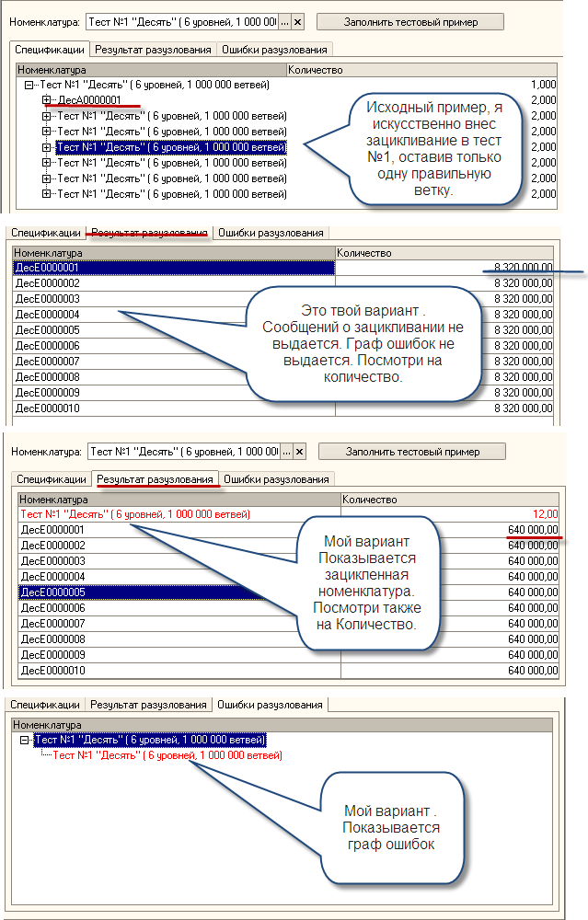Image resolution: width=588 pixels, height=920 pixels.
Task: Focus the Номенклатура input above the 640 000,00 results
Action: pyautogui.click(x=184, y=452)
